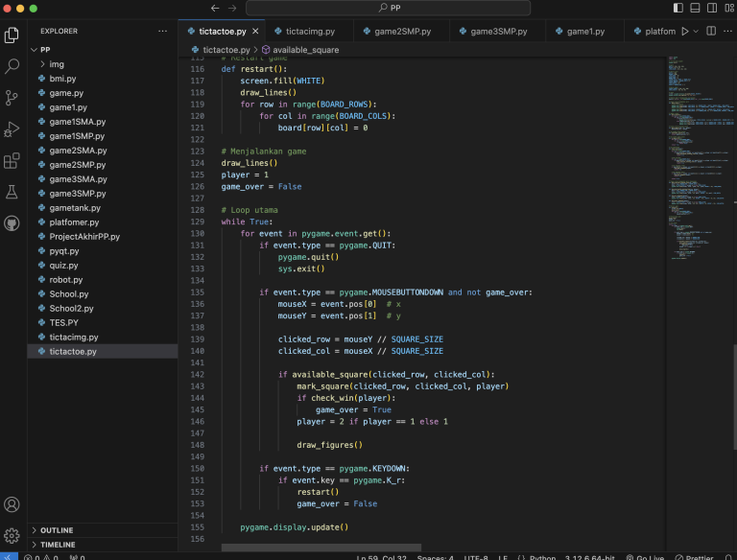This screenshot has height=560, width=737.
Task: Click the Go Live status bar button
Action: (x=645, y=558)
